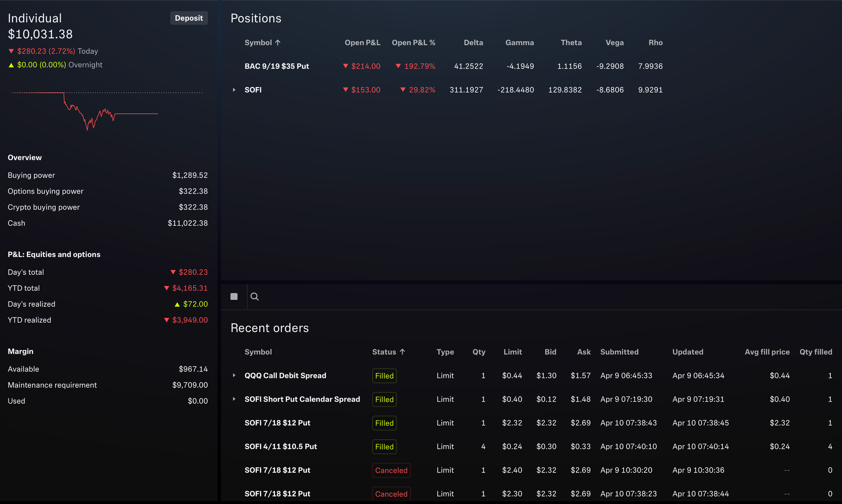842x504 pixels.
Task: Sort orders by Qty column header
Action: tap(479, 352)
